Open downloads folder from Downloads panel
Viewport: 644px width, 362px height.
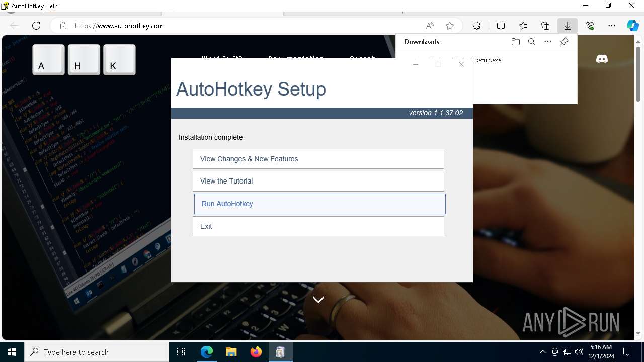coord(515,42)
